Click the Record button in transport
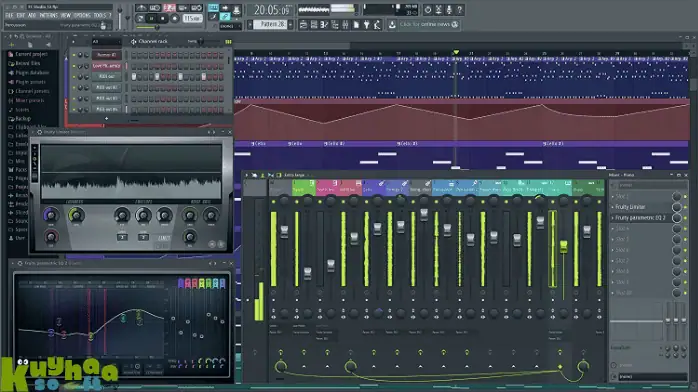 tap(174, 19)
